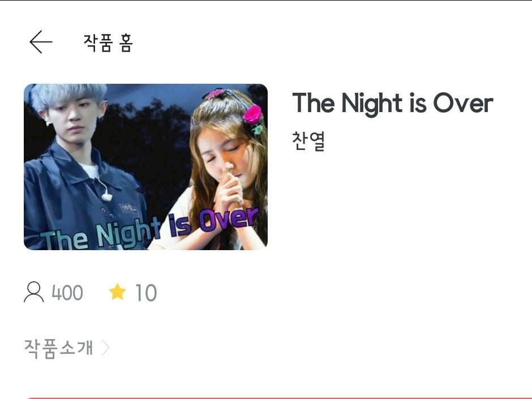Tap the subscriber person icon
Screen dimensions: 532x399
point(33,292)
